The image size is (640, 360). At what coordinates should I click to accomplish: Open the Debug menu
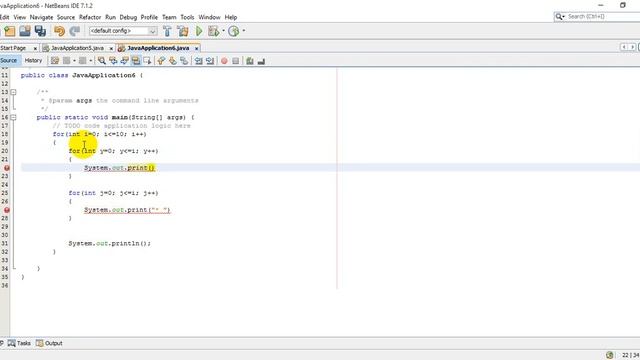tap(128, 17)
